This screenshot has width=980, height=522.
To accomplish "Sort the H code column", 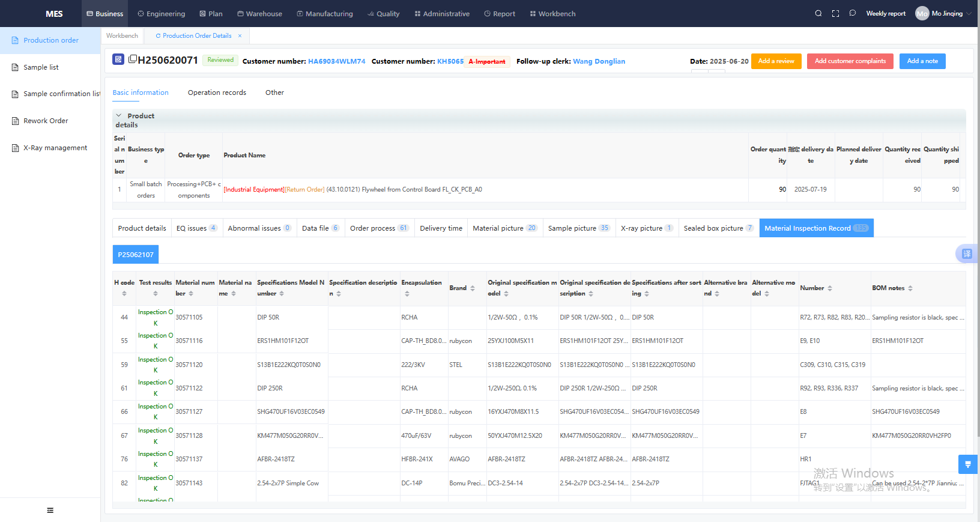I will point(124,294).
